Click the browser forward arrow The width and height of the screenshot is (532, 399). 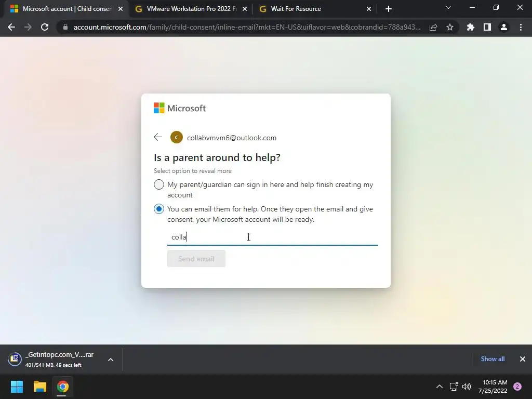coord(28,27)
